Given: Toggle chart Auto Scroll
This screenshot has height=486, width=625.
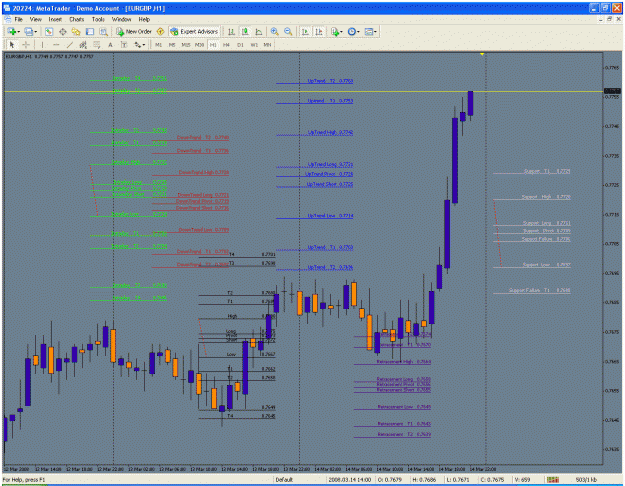Looking at the screenshot, I should point(305,31).
